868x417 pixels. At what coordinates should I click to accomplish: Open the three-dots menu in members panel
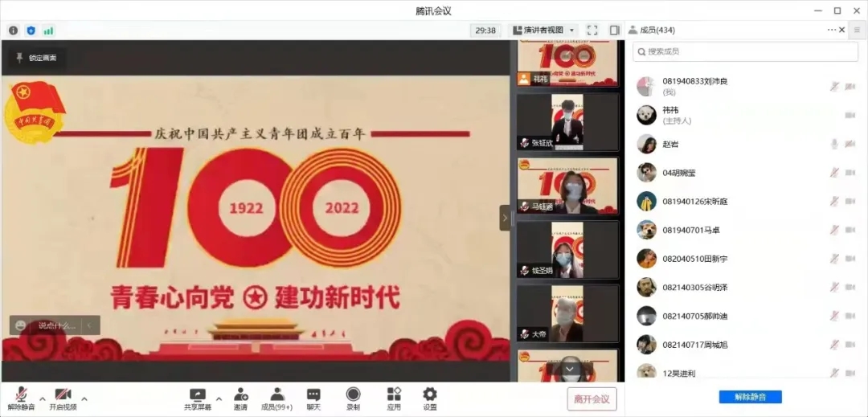click(832, 30)
